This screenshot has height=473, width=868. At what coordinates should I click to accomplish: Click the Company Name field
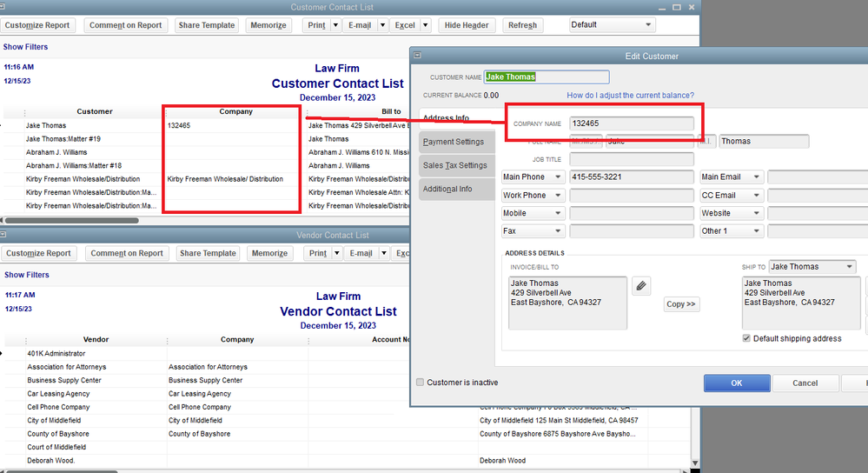(x=632, y=123)
